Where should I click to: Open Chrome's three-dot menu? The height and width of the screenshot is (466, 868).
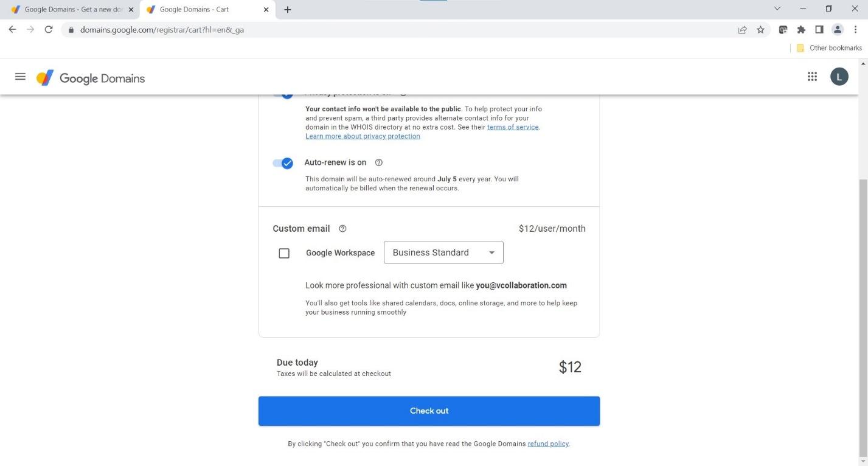pyautogui.click(x=856, y=29)
